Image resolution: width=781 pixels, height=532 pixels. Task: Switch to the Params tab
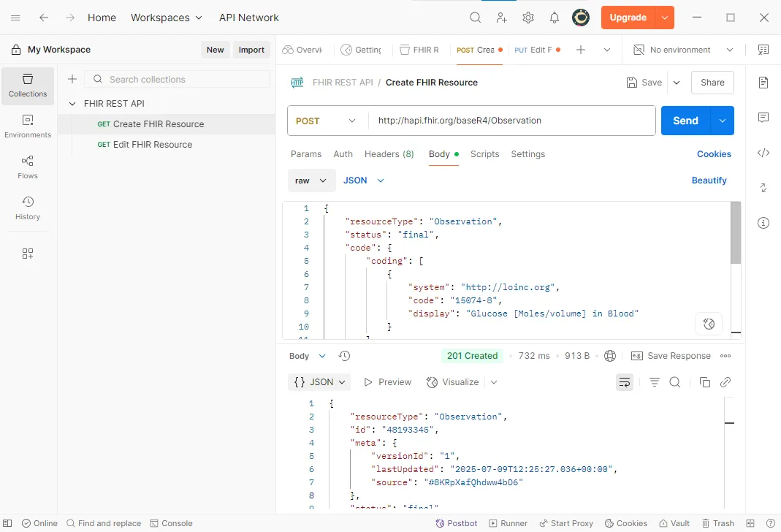click(x=306, y=154)
